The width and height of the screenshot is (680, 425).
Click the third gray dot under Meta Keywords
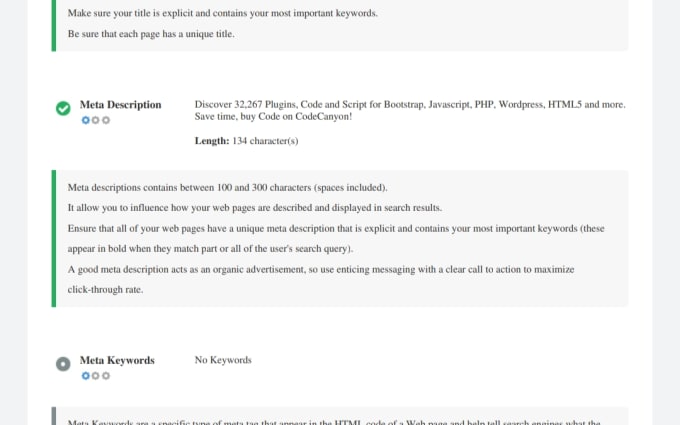(106, 376)
